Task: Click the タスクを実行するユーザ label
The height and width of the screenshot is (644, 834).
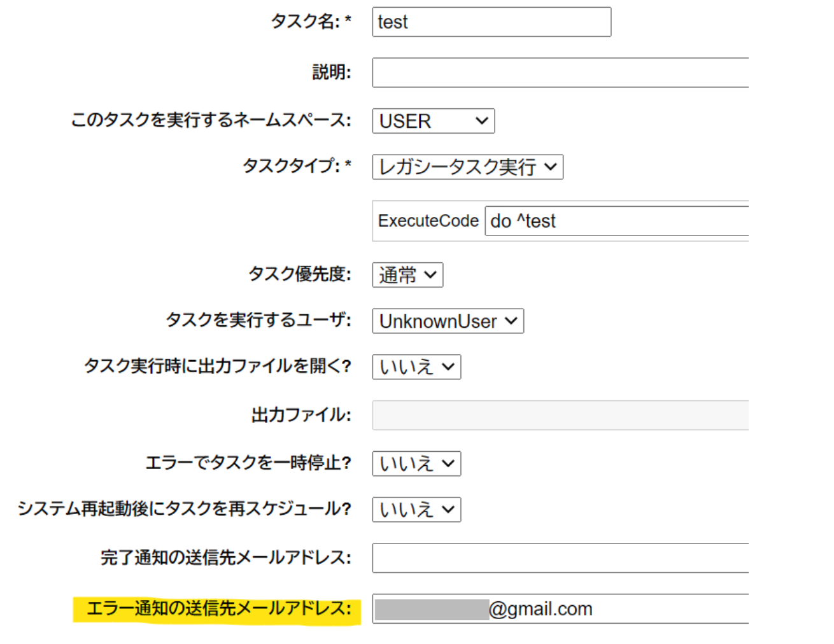Action: coord(258,319)
